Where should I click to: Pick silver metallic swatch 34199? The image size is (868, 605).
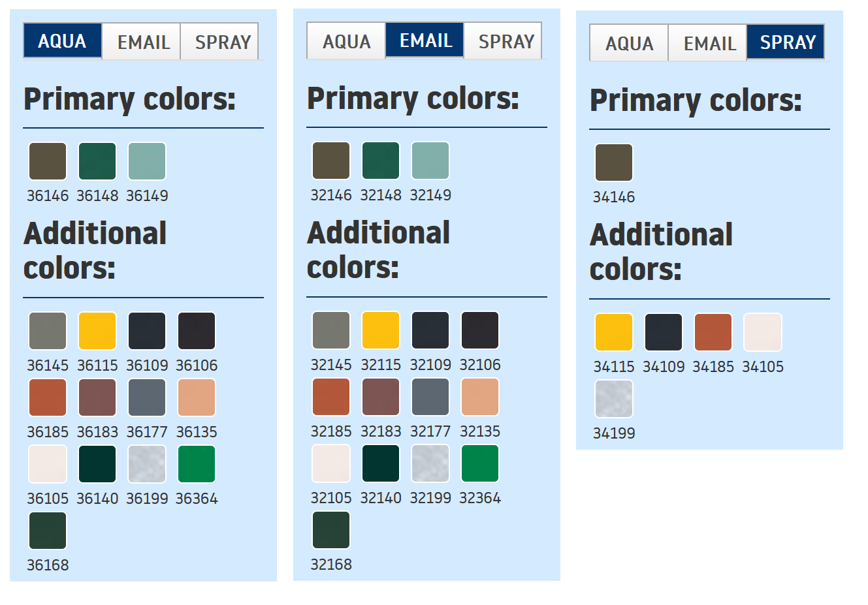pos(614,399)
